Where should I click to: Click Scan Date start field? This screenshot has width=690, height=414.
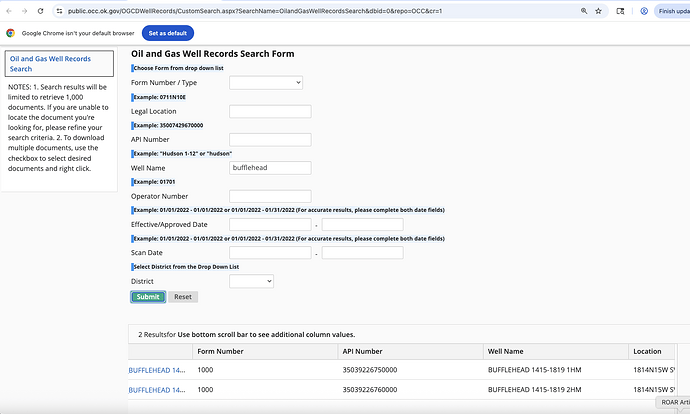tap(270, 253)
